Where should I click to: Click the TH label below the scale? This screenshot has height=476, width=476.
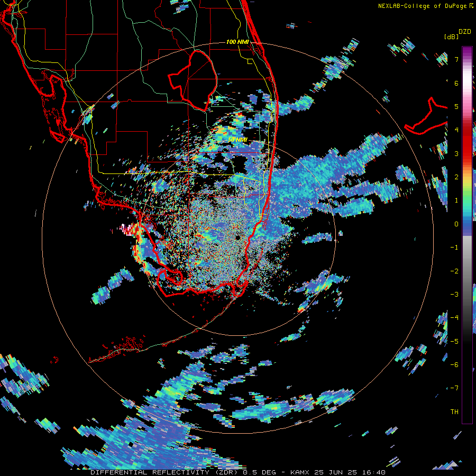454,411
